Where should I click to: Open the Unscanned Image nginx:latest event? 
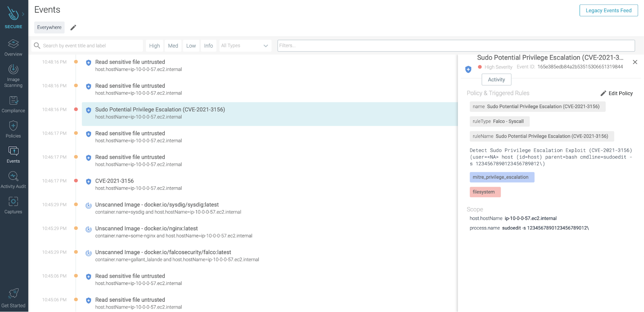pos(270,232)
